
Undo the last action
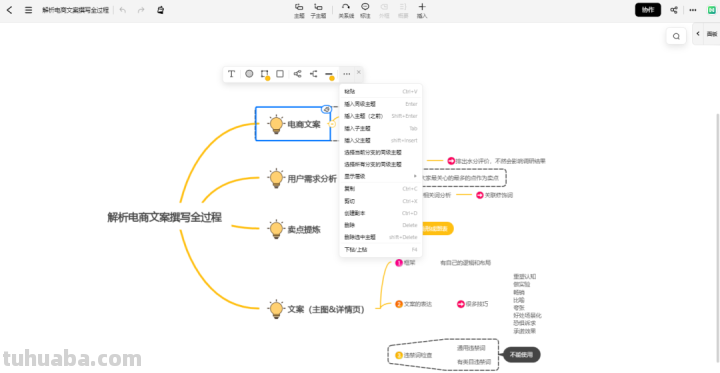coord(123,10)
